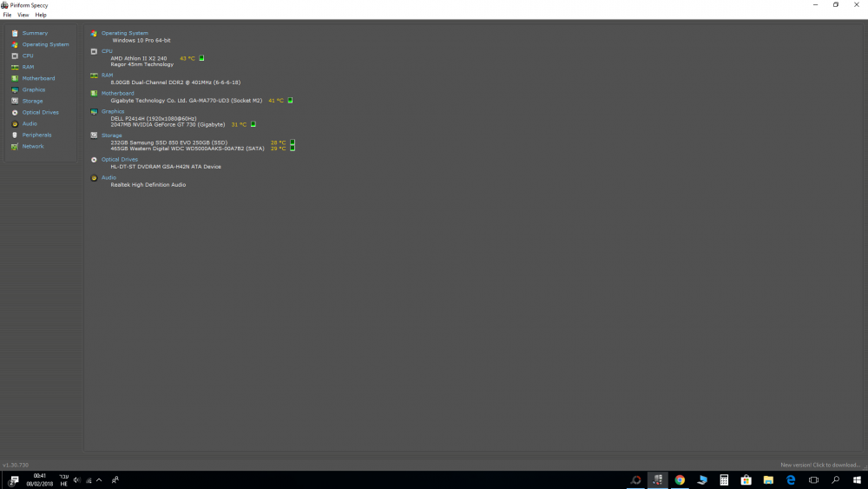Select Motherboard in the sidebar
868x489 pixels.
click(x=38, y=79)
